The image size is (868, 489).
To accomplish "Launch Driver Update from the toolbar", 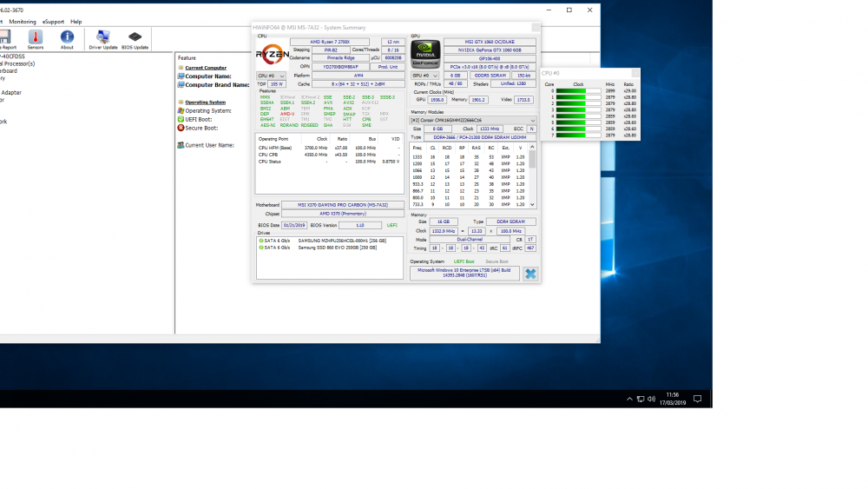I will pyautogui.click(x=103, y=39).
